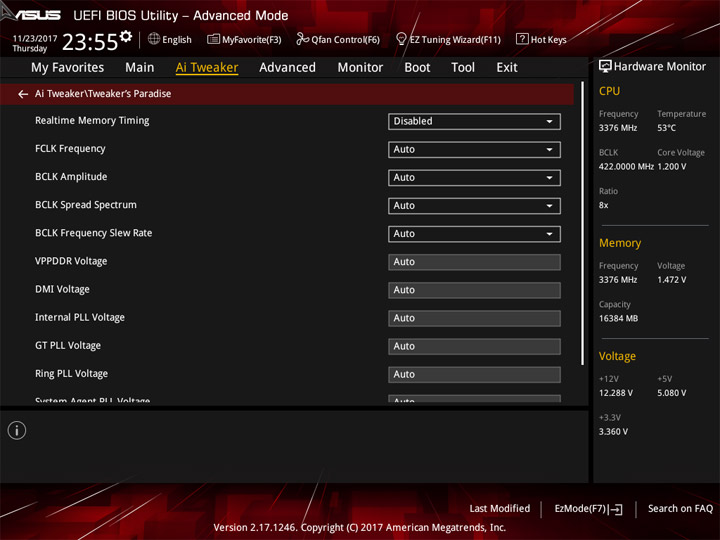Screen dimensions: 720x540
Task: Switch to the Main tab
Action: tap(140, 68)
